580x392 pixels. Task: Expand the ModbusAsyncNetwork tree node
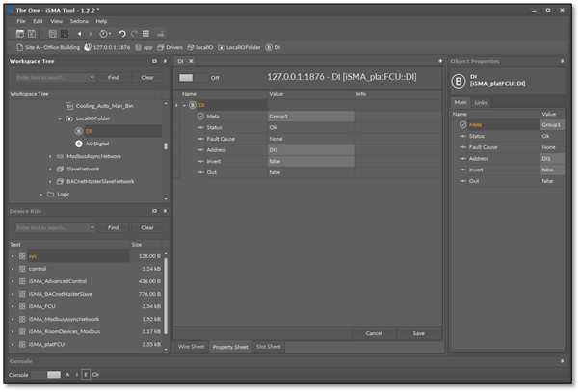(x=50, y=155)
